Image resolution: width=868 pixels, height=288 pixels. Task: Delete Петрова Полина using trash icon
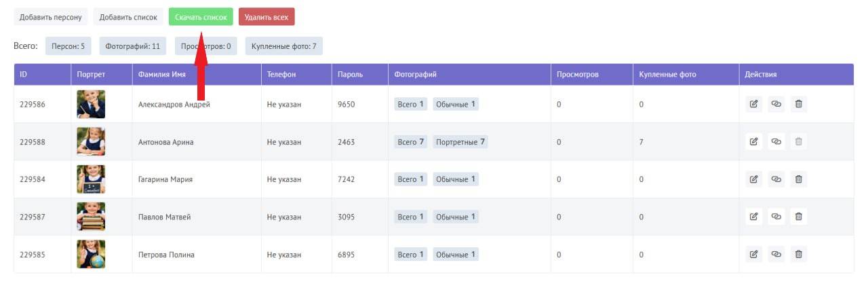799,254
